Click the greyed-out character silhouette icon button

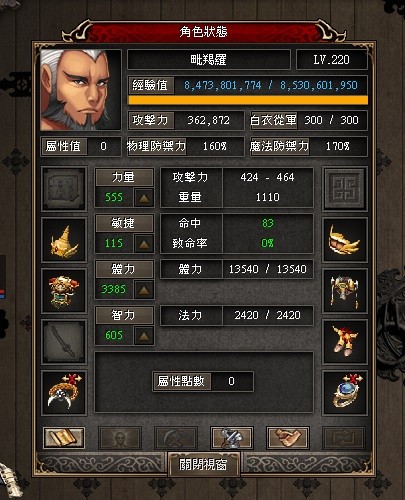click(120, 438)
